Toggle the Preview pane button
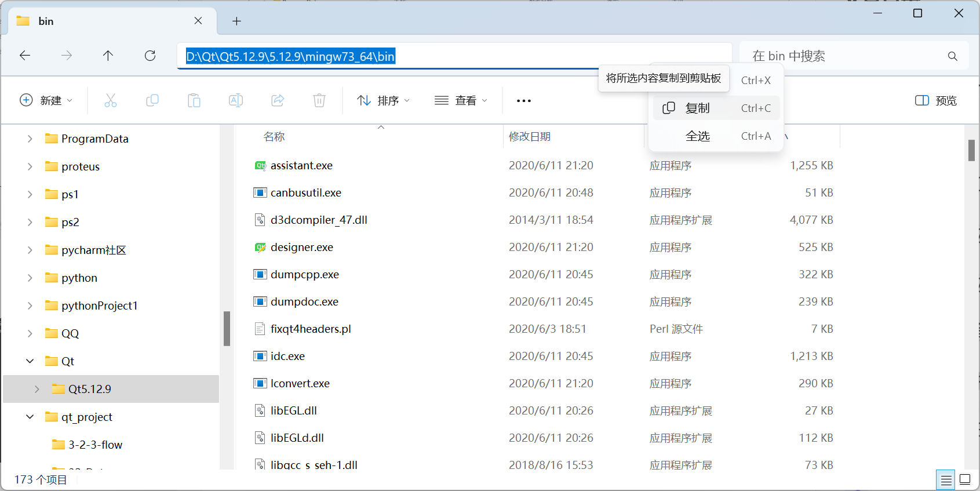This screenshot has width=980, height=491. (936, 100)
